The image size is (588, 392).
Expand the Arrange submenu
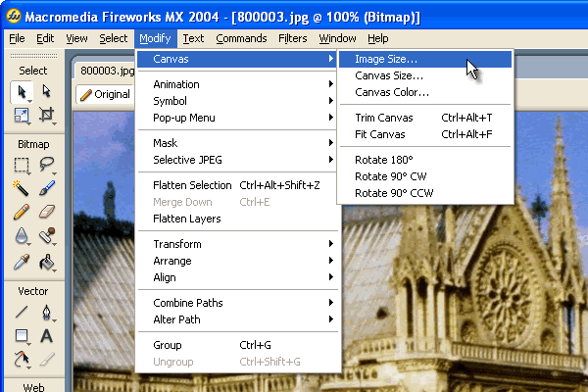pyautogui.click(x=237, y=261)
